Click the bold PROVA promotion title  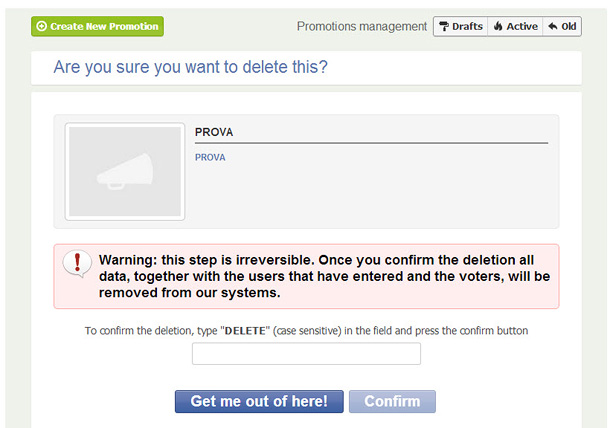click(x=214, y=132)
